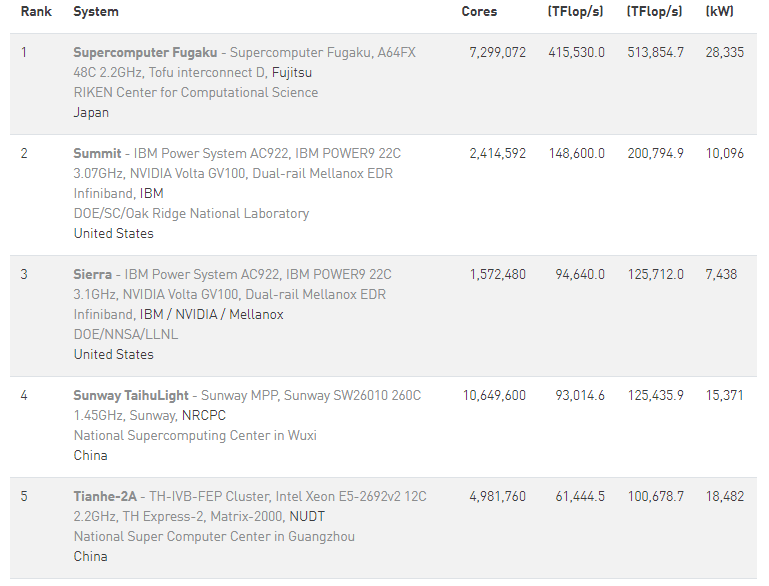Viewport: 769px width, 586px height.
Task: Select National Super Computer Center in Guangzhou
Action: pyautogui.click(x=214, y=536)
